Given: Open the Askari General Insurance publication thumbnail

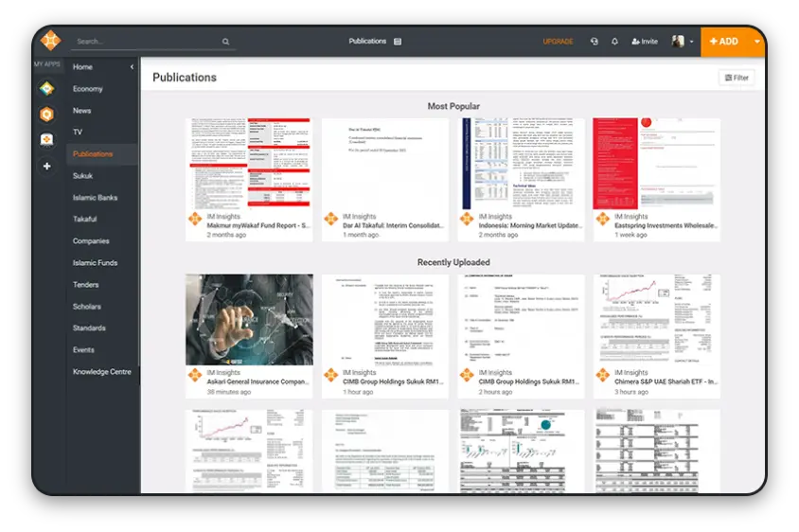Looking at the screenshot, I should (x=249, y=320).
